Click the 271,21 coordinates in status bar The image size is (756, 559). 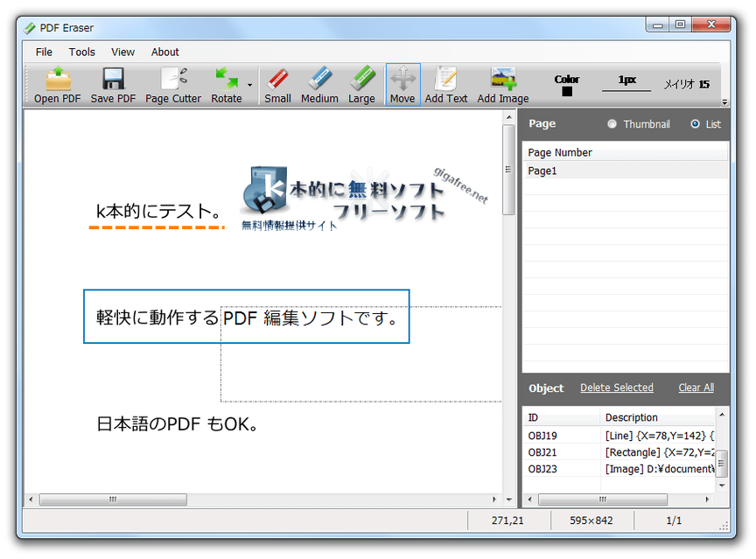pyautogui.click(x=507, y=521)
